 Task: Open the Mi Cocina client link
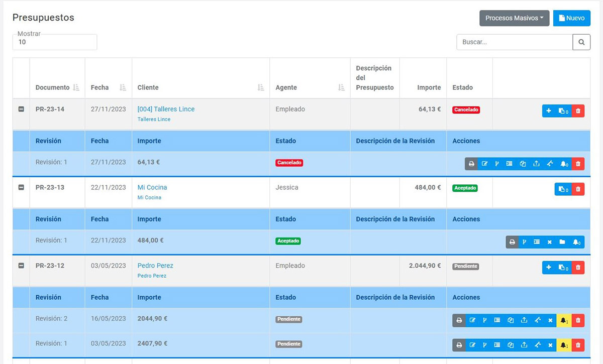pyautogui.click(x=152, y=187)
